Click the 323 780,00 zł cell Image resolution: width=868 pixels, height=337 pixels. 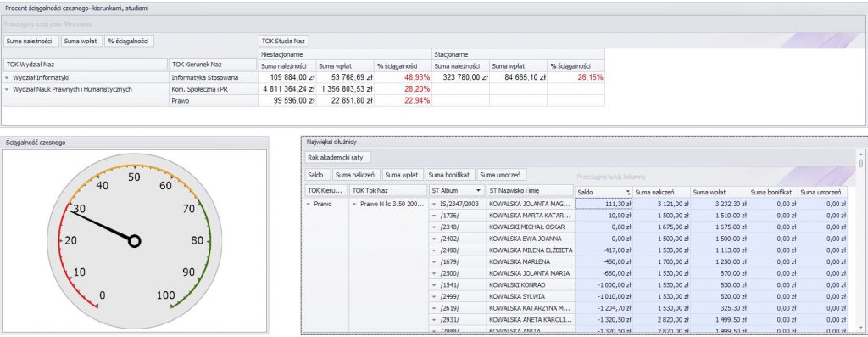coord(460,77)
